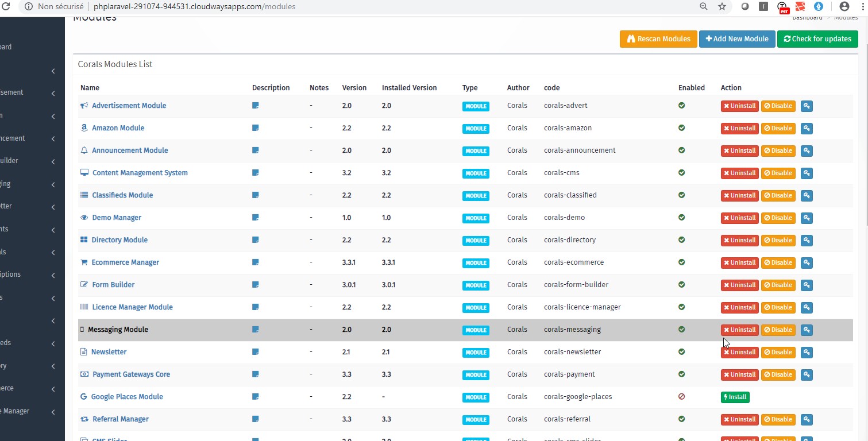
Task: Disable the Amazon Module
Action: click(778, 128)
